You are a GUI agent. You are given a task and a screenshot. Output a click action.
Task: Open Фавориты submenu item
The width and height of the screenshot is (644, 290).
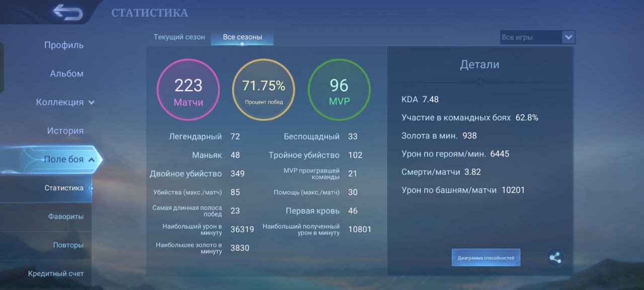click(x=66, y=216)
